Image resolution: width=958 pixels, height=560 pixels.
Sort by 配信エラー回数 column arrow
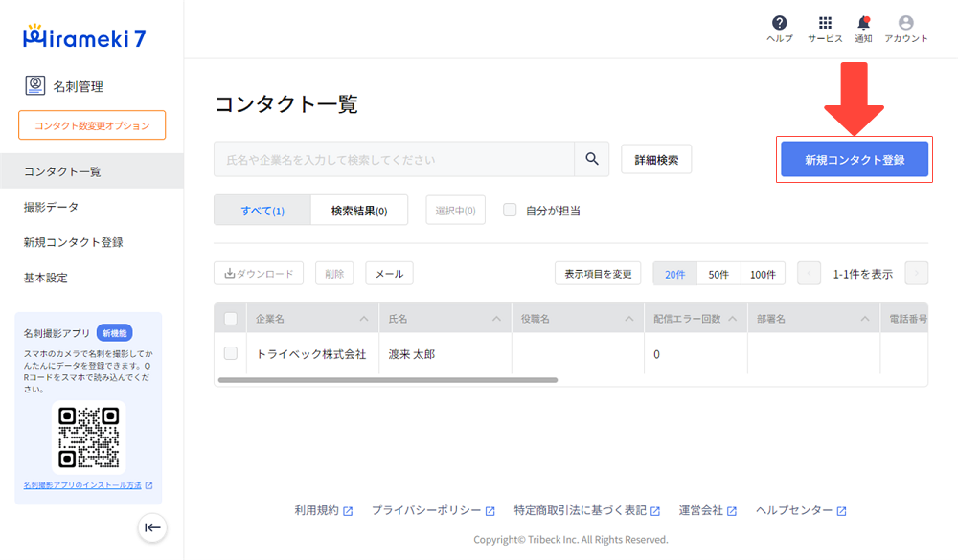pos(733,319)
